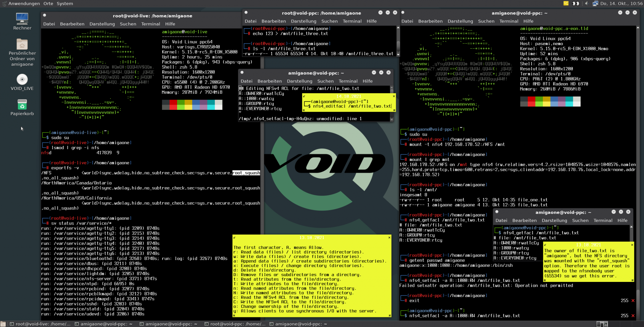Close the 14.10.2021 sticky note
This screenshot has height=327, width=644.
click(x=394, y=96)
